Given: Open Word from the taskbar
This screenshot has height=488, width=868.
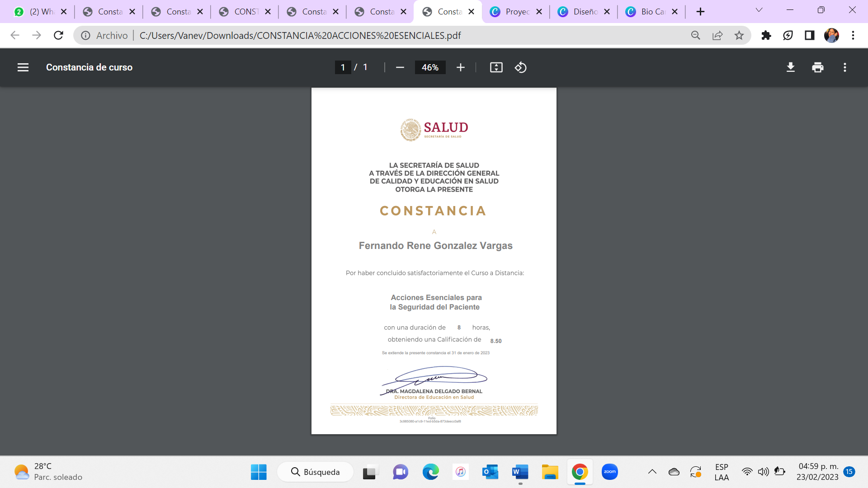Looking at the screenshot, I should (x=520, y=472).
